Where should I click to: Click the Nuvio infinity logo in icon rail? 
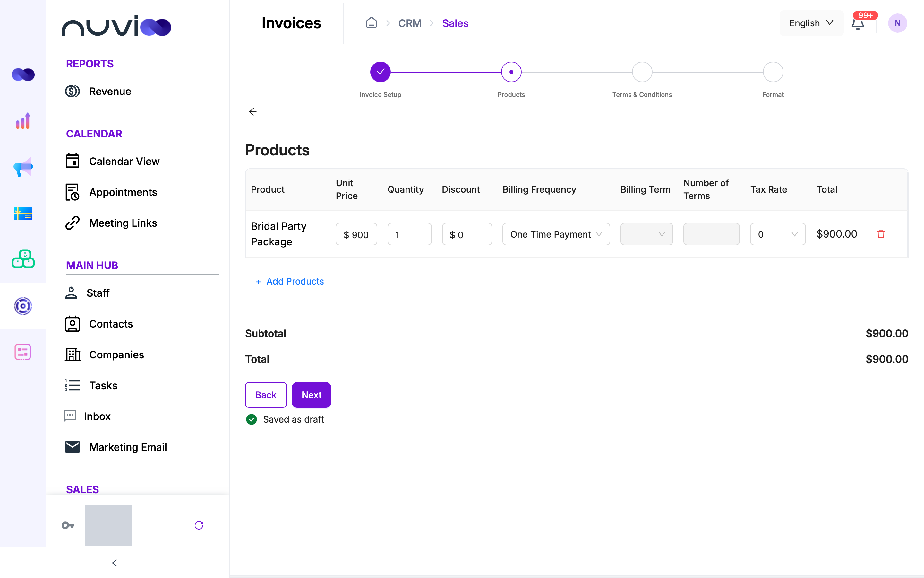pos(23,74)
